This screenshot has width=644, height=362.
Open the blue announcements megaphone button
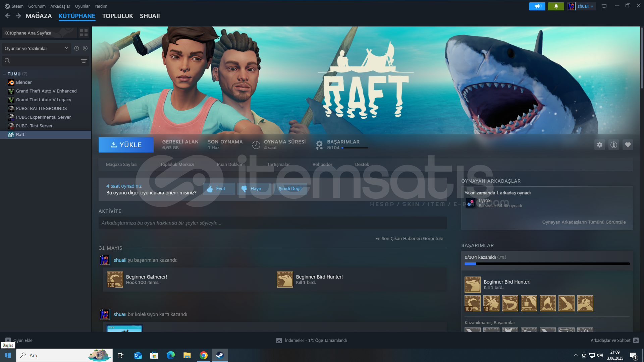point(537,6)
